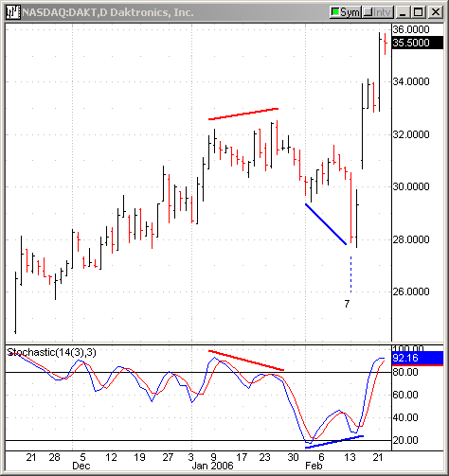
Task: Click the date label 5 above Dec
Action: (x=82, y=457)
